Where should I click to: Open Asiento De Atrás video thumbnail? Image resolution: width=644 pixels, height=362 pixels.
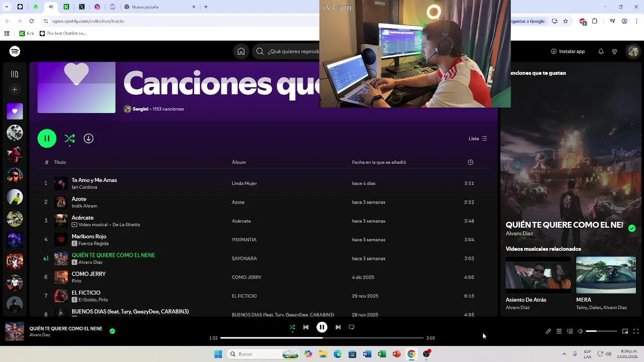pos(538,275)
